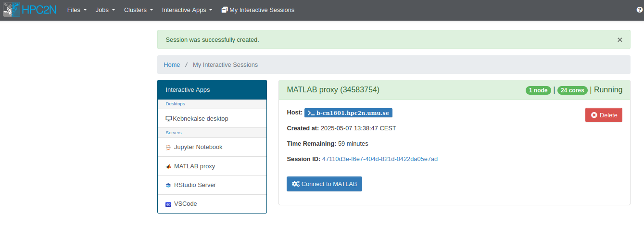Screen dimensions: 644x226
Task: Open the Interactive Apps dropdown menu
Action: point(187,10)
